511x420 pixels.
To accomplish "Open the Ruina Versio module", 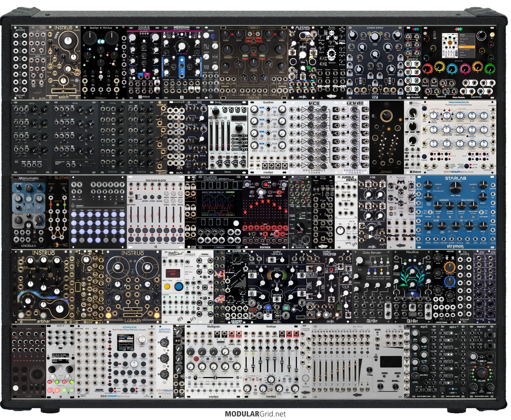I will (332, 63).
